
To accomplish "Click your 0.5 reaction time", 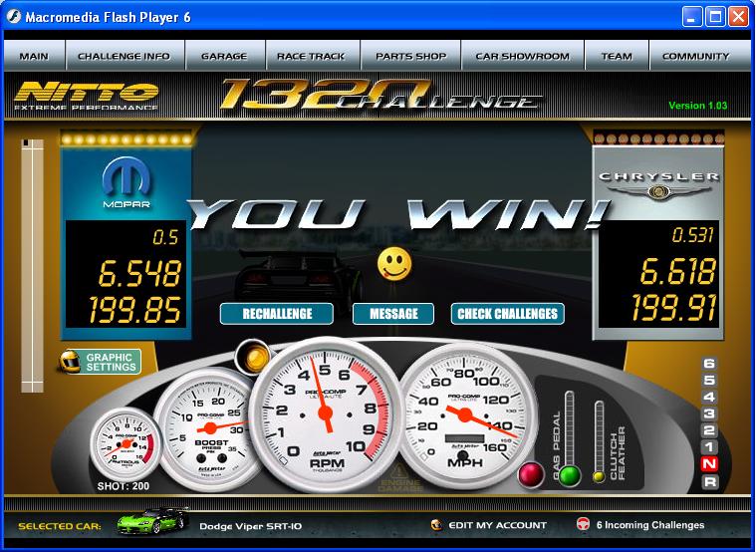I will point(165,237).
